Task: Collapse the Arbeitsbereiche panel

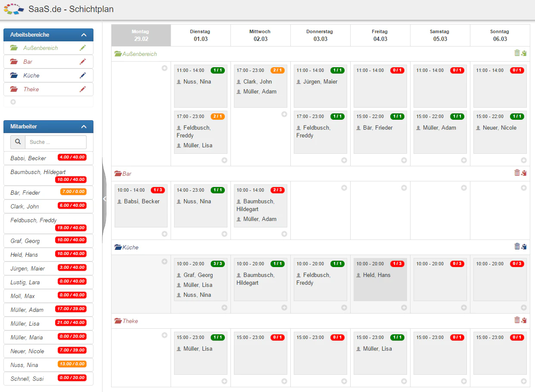Action: tap(84, 35)
